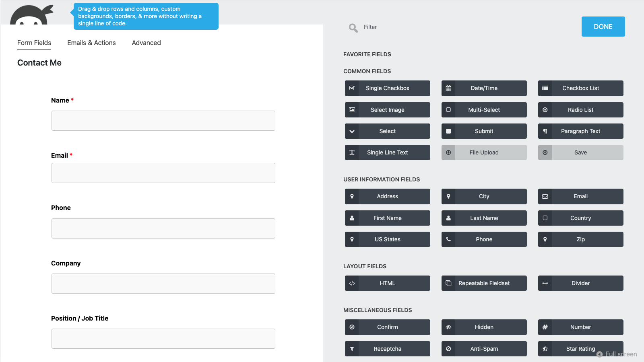This screenshot has height=362, width=644.
Task: Click the magnifying glass filter icon
Action: tap(353, 27)
